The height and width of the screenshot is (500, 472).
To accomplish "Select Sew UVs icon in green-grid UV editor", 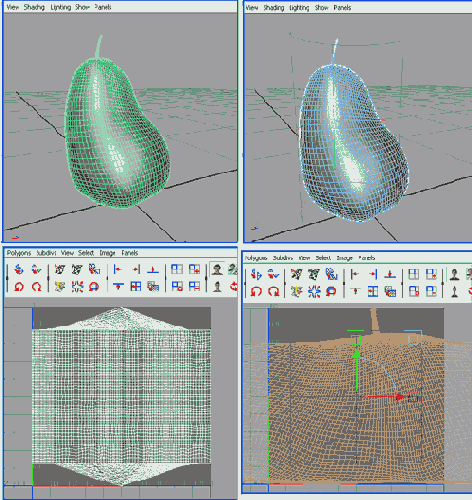I will pos(77,269).
